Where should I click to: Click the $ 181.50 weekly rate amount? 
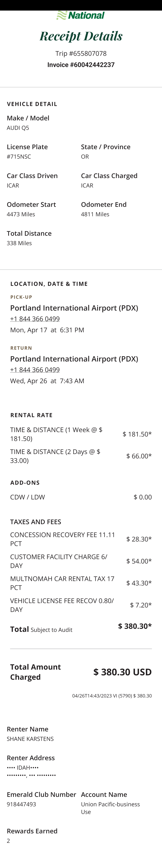tap(137, 434)
